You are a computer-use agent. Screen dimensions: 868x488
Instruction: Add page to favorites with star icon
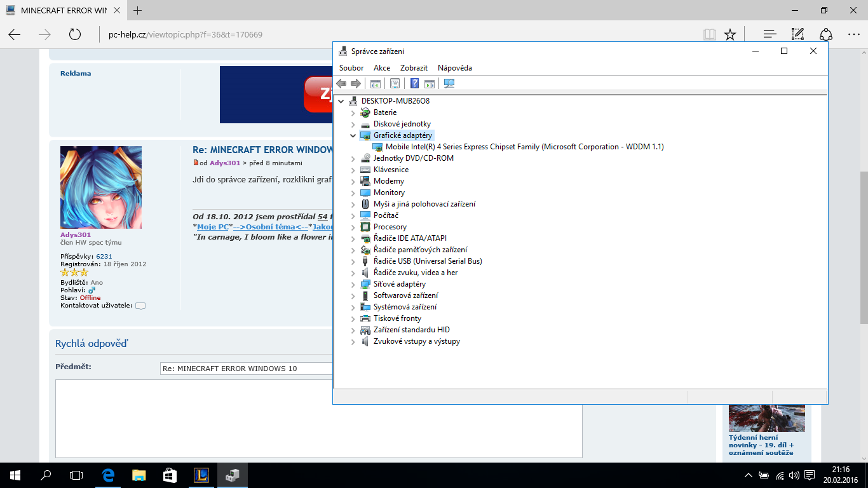click(x=730, y=34)
